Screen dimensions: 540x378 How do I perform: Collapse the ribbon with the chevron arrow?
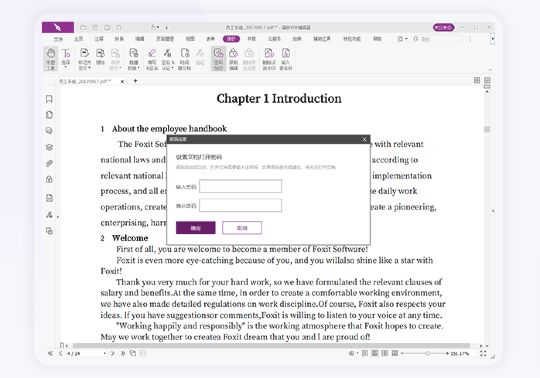click(x=490, y=70)
